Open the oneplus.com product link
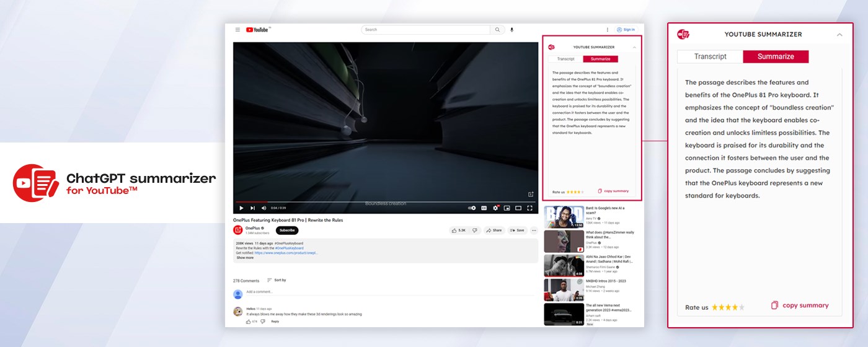The height and width of the screenshot is (347, 868). pos(286,253)
